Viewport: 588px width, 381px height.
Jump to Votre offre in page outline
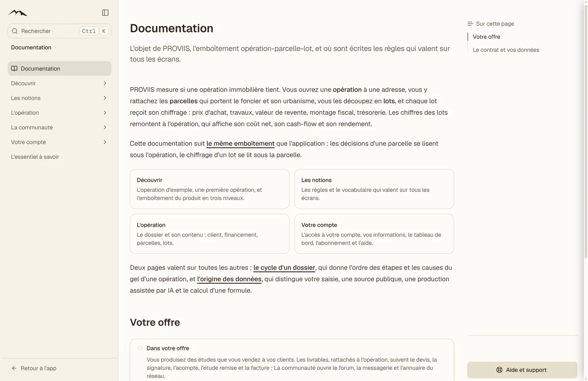tap(486, 37)
